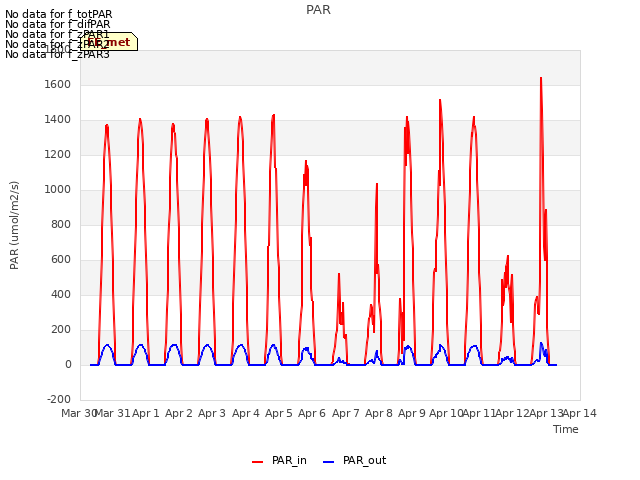Click the Apr 9 x-axis label

click(412, 413)
